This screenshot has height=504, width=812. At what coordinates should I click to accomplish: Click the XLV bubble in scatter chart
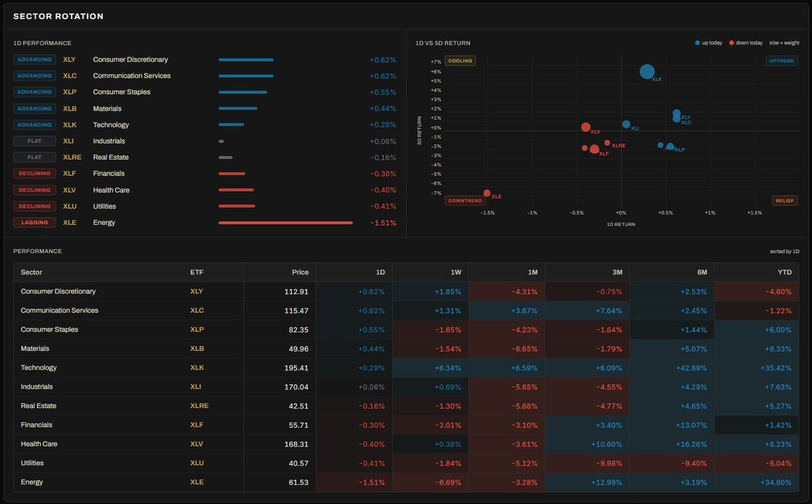[x=586, y=127]
